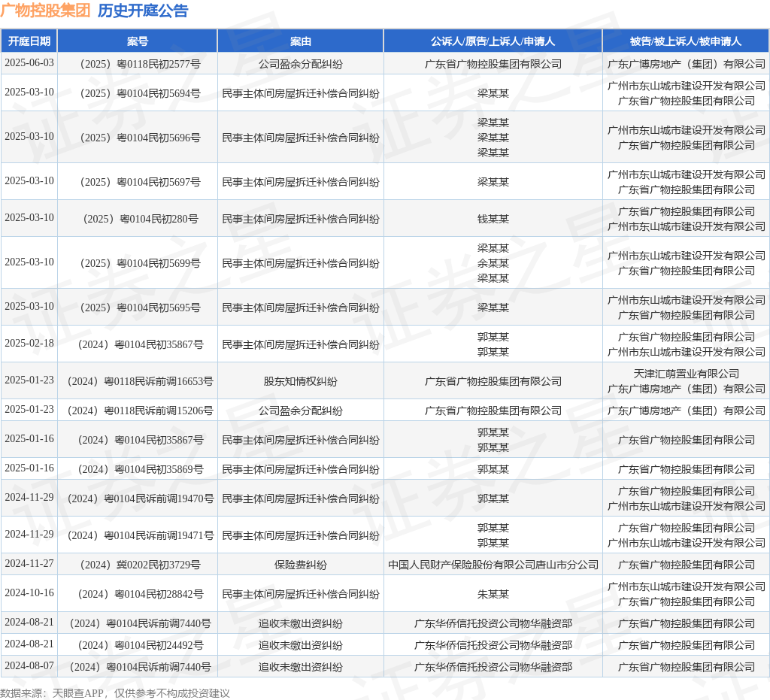Click case number (2024)冀0202民初3729号

pos(141,565)
